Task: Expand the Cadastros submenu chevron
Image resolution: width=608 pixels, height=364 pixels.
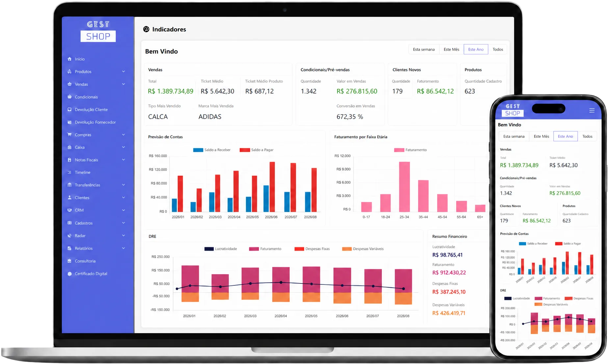Action: pos(123,223)
